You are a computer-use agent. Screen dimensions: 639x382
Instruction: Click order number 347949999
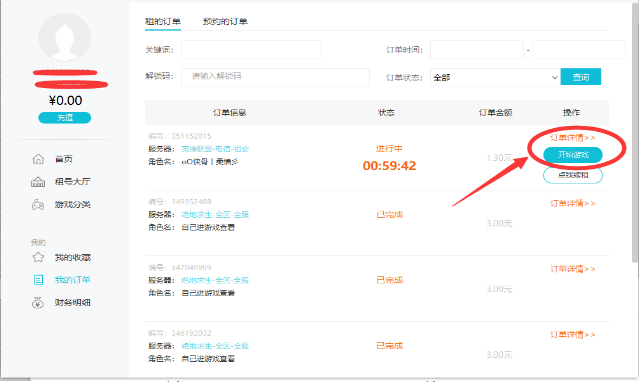(x=191, y=267)
